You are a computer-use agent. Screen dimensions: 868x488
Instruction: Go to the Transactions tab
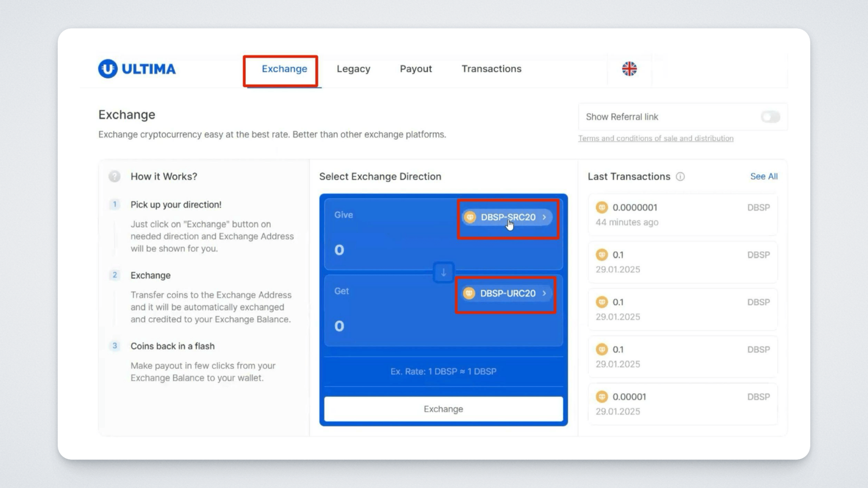click(x=491, y=69)
